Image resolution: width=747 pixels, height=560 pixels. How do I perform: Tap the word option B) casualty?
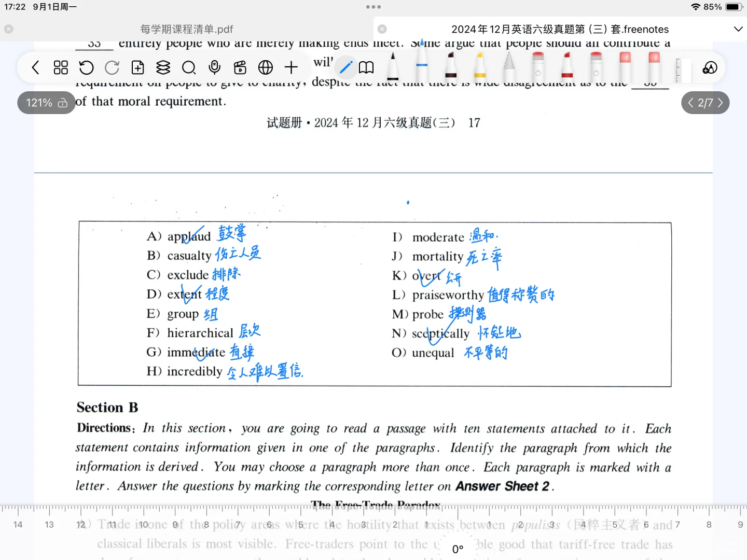179,256
